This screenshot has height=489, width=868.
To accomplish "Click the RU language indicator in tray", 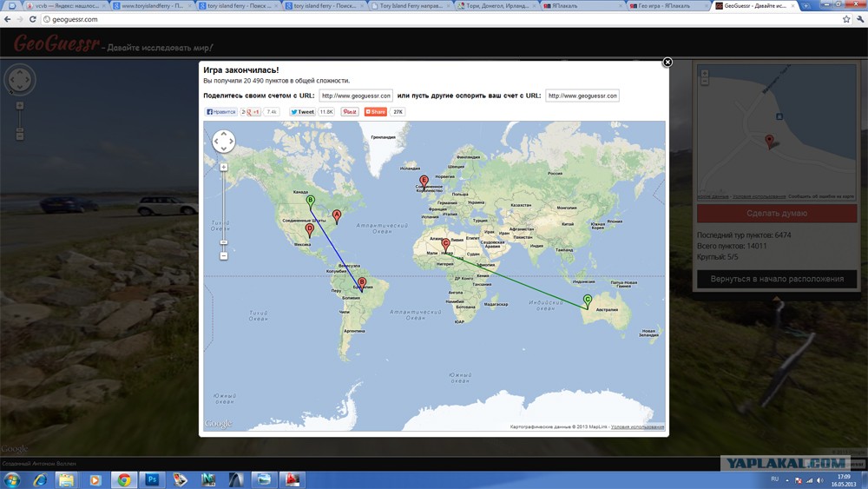I will click(x=774, y=479).
